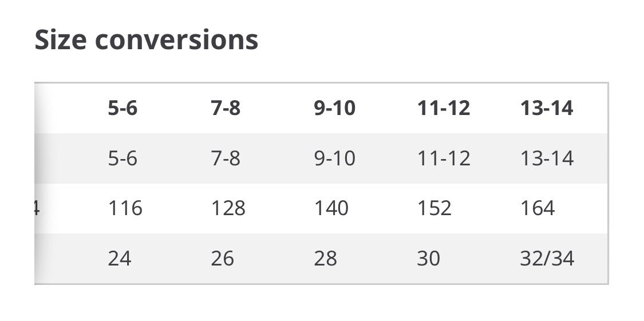
Task: Select the 116 size cell
Action: point(125,208)
